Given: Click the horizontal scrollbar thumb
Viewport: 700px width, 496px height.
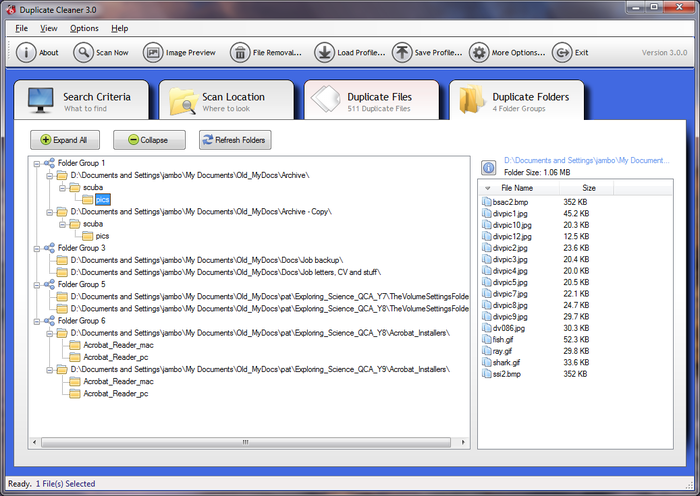Looking at the screenshot, I should 246,442.
